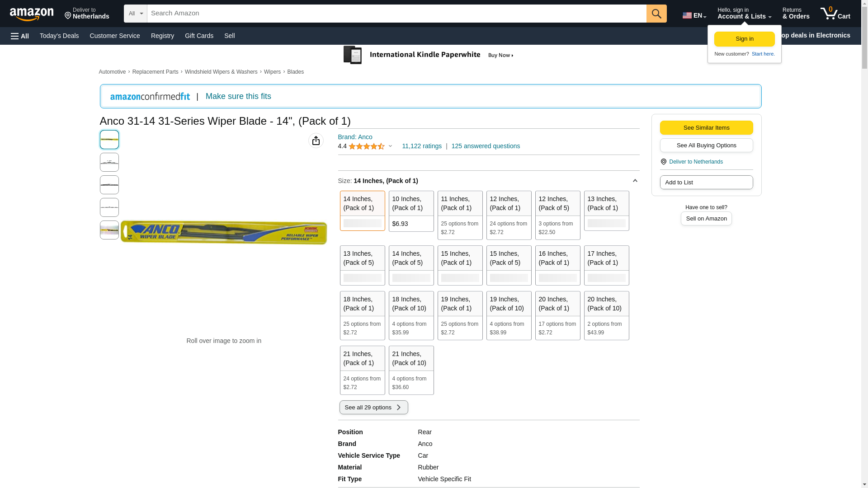The width and height of the screenshot is (868, 488).
Task: Click the search magnifier button
Action: 656,14
